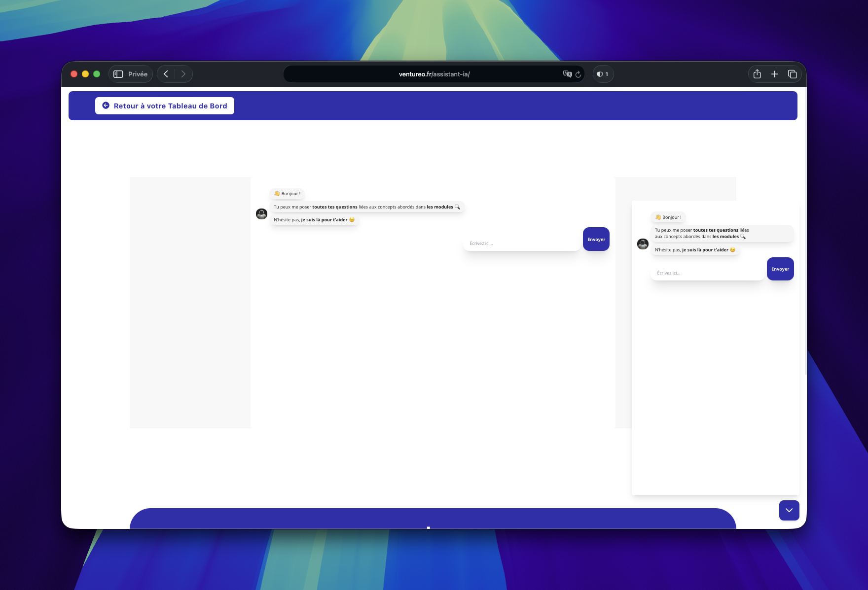Screen dimensions: 868x590
Task: Click the ventureo.fr/assistant-ia/ address bar
Action: 434,74
